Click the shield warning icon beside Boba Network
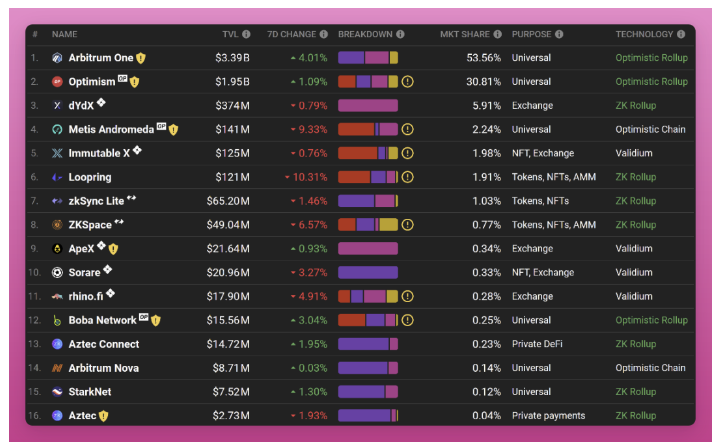Image resolution: width=717 pixels, height=445 pixels. click(156, 321)
